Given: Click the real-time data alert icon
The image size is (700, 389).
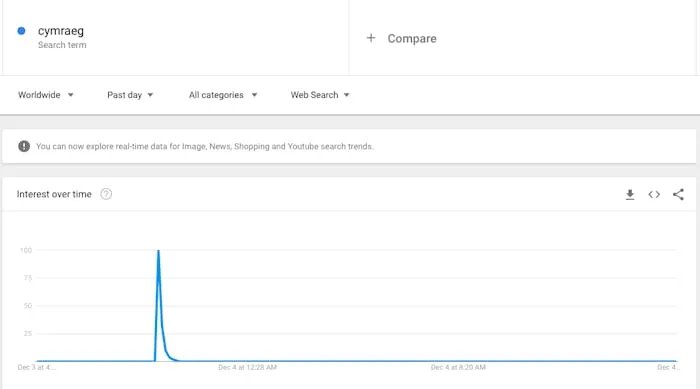Looking at the screenshot, I should tap(24, 146).
